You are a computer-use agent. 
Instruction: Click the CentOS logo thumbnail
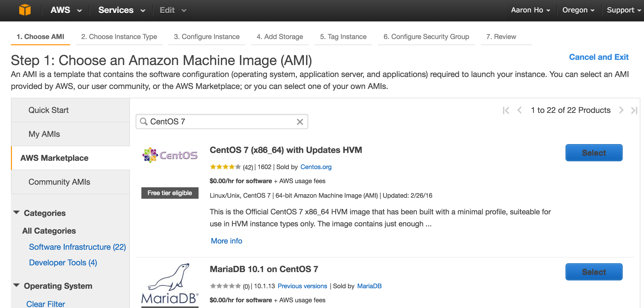point(170,155)
